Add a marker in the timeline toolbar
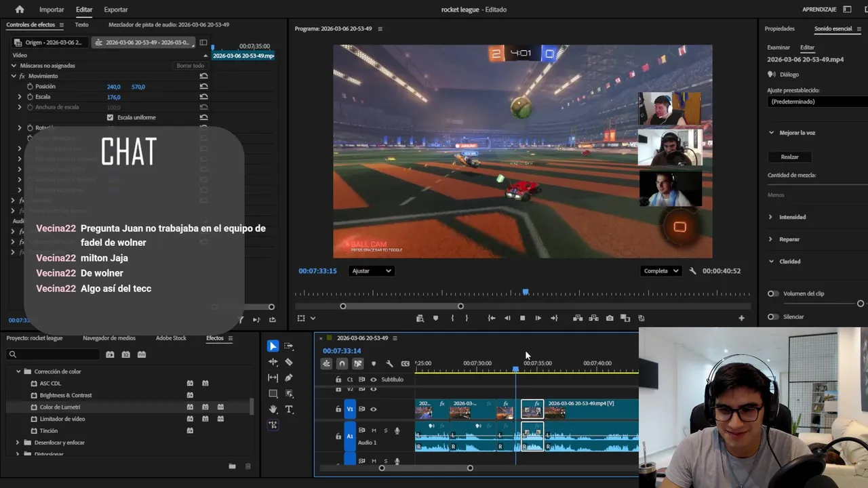Viewport: 868px width, 488px height. (x=373, y=364)
